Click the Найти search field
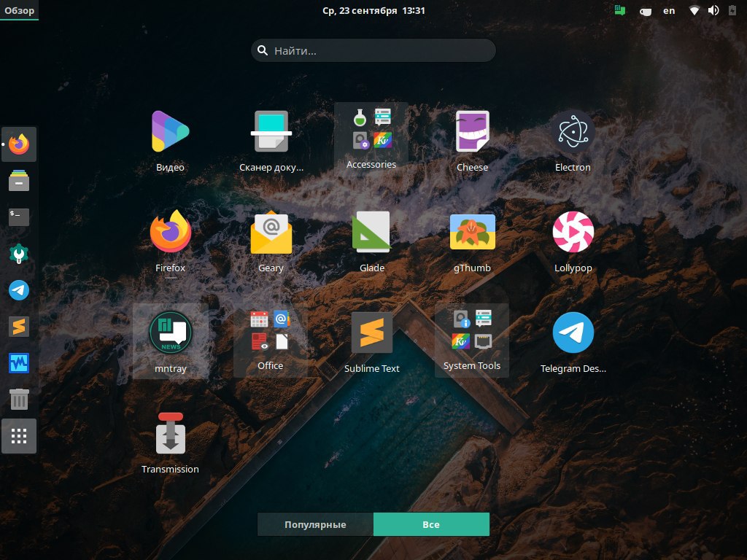 (373, 50)
